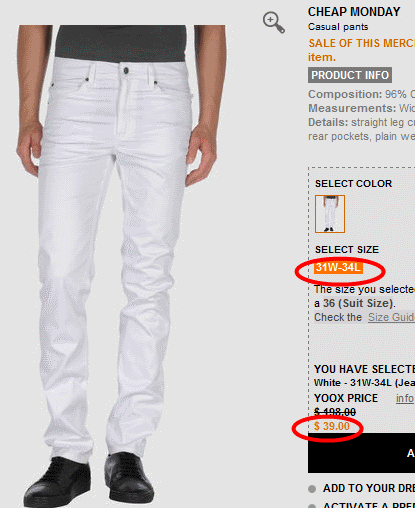This screenshot has height=508, width=415.
Task: Open the Size Guide link
Action: [391, 317]
